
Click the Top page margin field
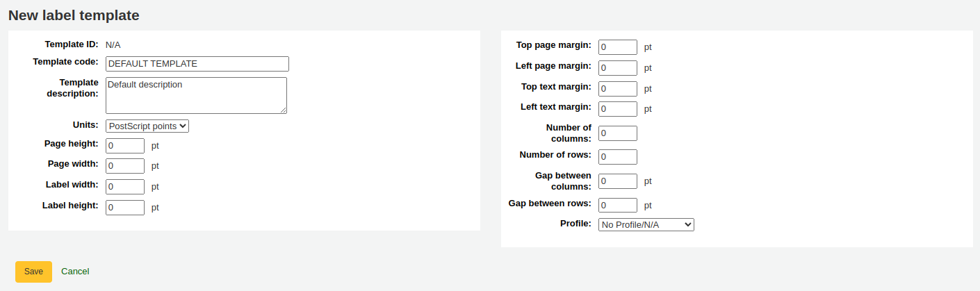[617, 47]
